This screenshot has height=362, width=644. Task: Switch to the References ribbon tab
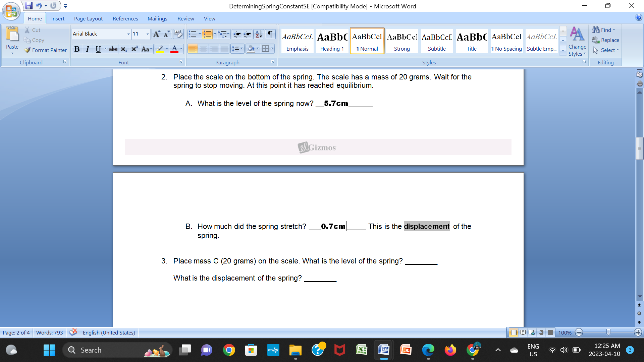tap(125, 18)
